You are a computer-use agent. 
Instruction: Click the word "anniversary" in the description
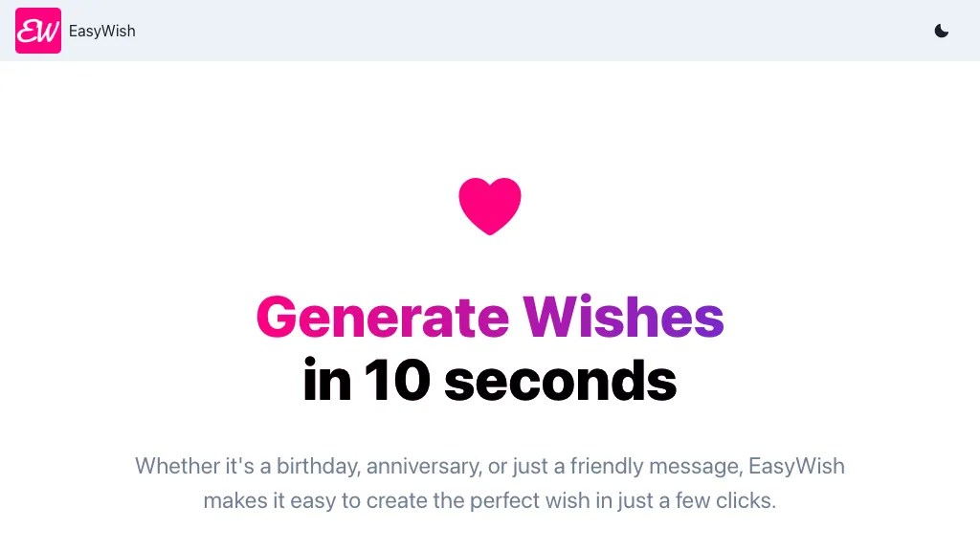pos(424,467)
